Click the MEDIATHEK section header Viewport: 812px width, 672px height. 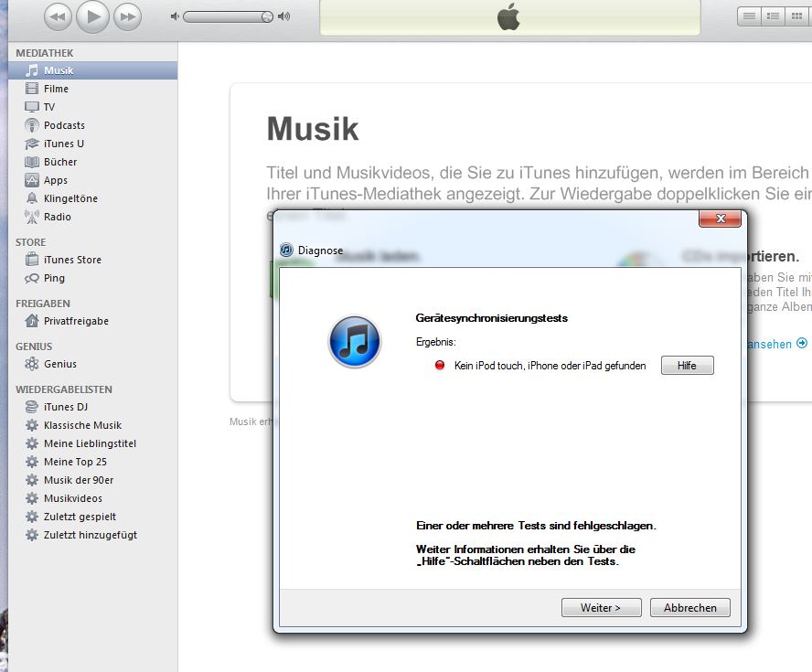click(x=45, y=53)
